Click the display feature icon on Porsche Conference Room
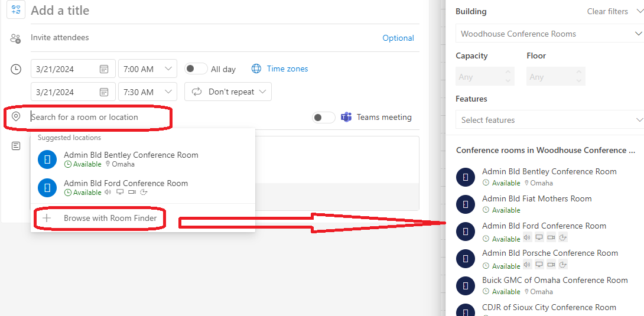Image resolution: width=644 pixels, height=316 pixels. [539, 264]
